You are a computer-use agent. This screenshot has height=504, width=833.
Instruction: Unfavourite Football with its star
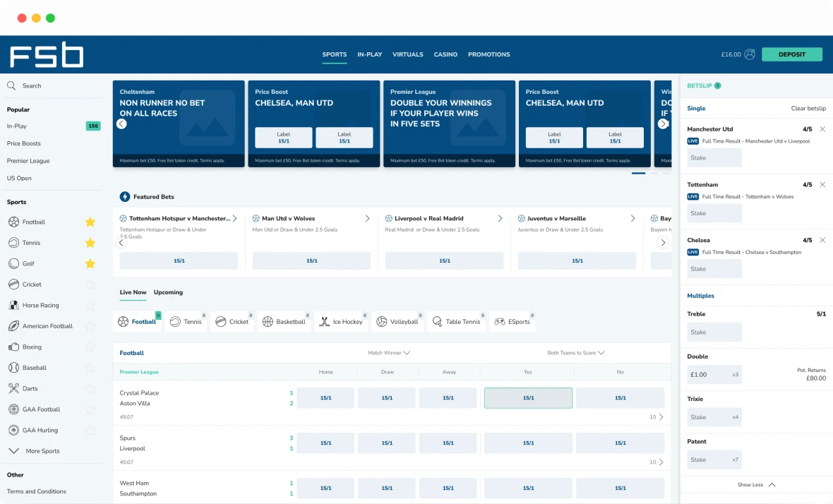tap(90, 222)
